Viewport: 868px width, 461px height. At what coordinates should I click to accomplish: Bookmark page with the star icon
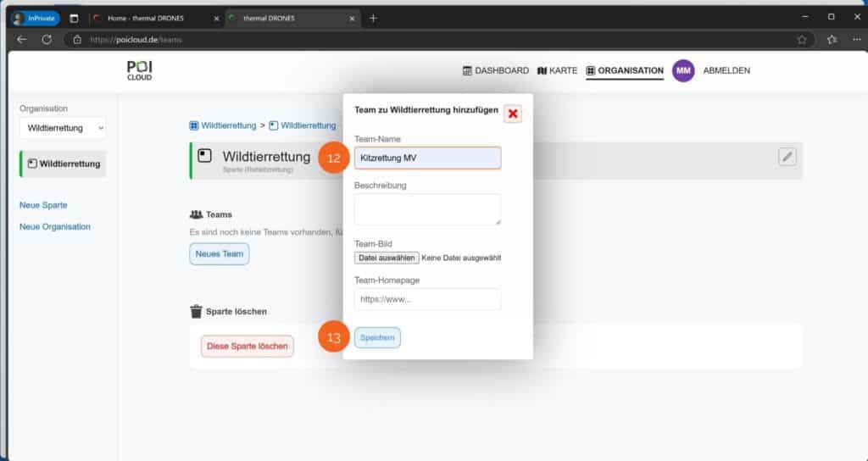tap(801, 39)
